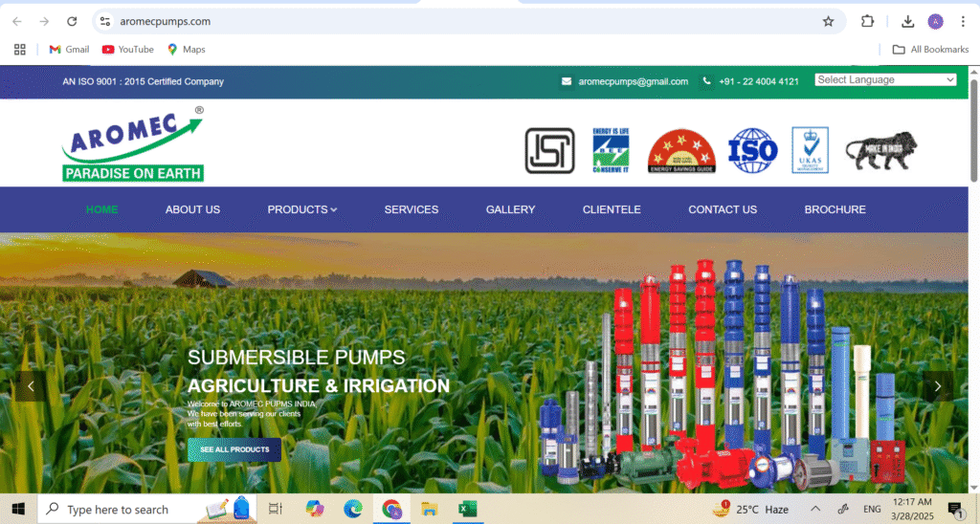Click the ISI certification mark icon
Screen dimensions: 980x524
tap(549, 151)
